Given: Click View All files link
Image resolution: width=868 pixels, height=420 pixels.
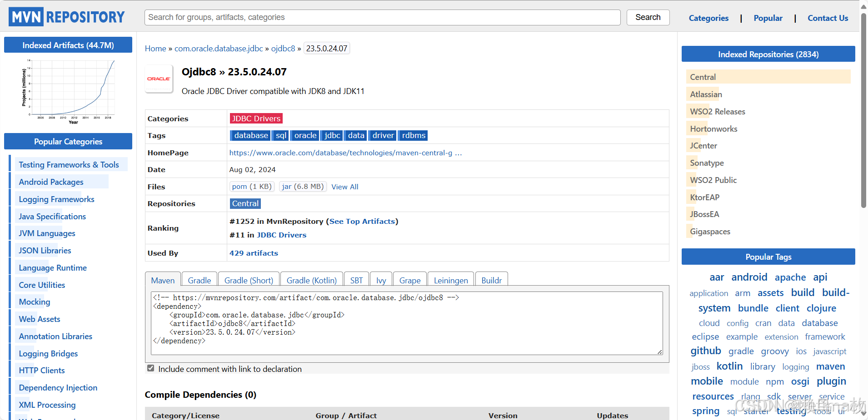Looking at the screenshot, I should pyautogui.click(x=345, y=187).
